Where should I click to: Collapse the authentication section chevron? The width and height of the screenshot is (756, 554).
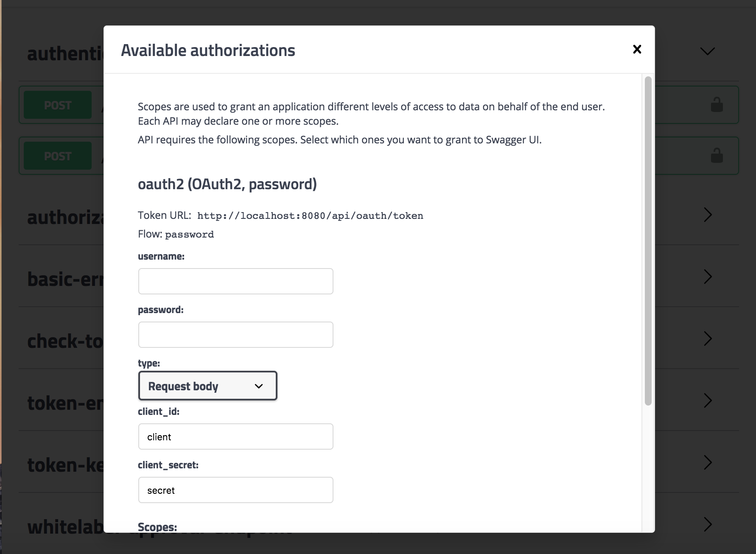click(x=707, y=51)
